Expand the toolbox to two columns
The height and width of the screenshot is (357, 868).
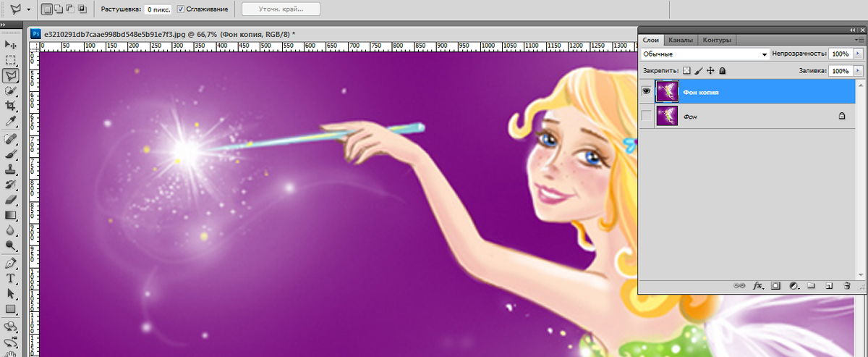pyautogui.click(x=4, y=25)
